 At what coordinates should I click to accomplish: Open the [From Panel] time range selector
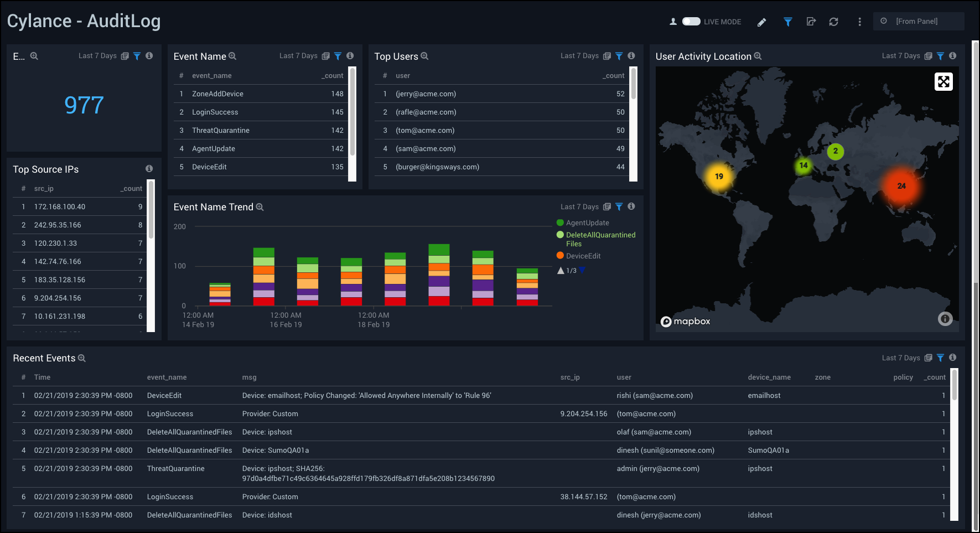(x=918, y=21)
